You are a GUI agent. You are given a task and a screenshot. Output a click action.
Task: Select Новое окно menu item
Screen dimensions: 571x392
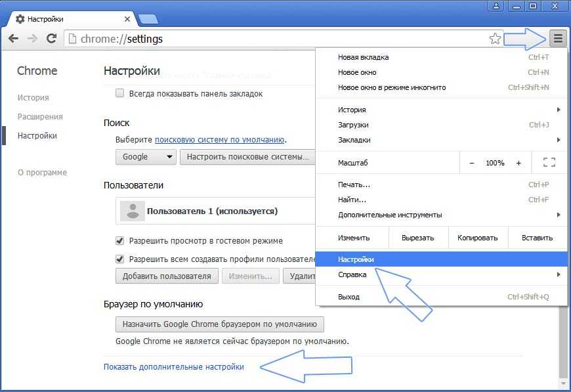(x=441, y=72)
